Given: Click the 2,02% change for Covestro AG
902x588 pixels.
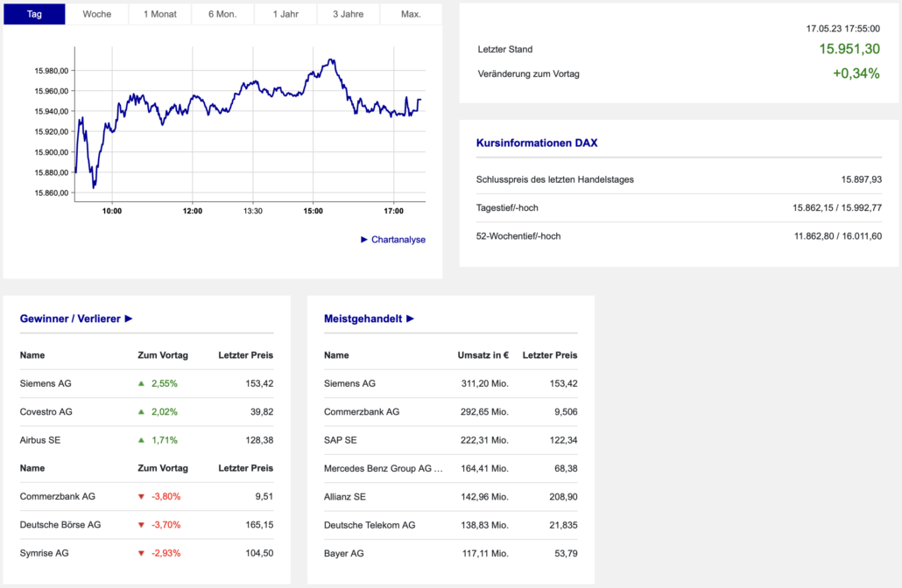Looking at the screenshot, I should [x=165, y=412].
